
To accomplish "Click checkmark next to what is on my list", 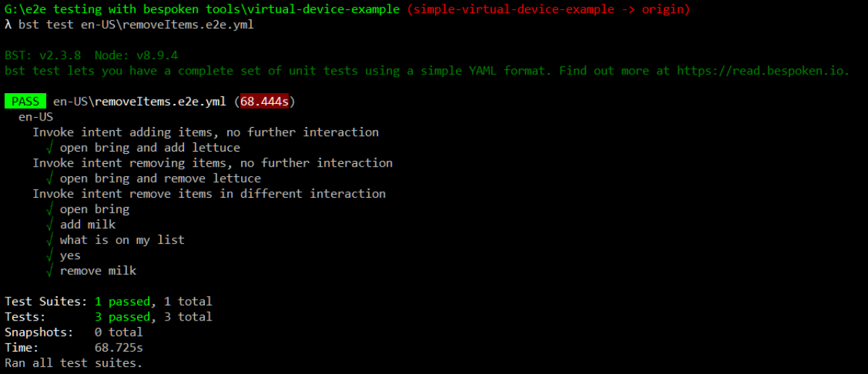I will [x=50, y=240].
